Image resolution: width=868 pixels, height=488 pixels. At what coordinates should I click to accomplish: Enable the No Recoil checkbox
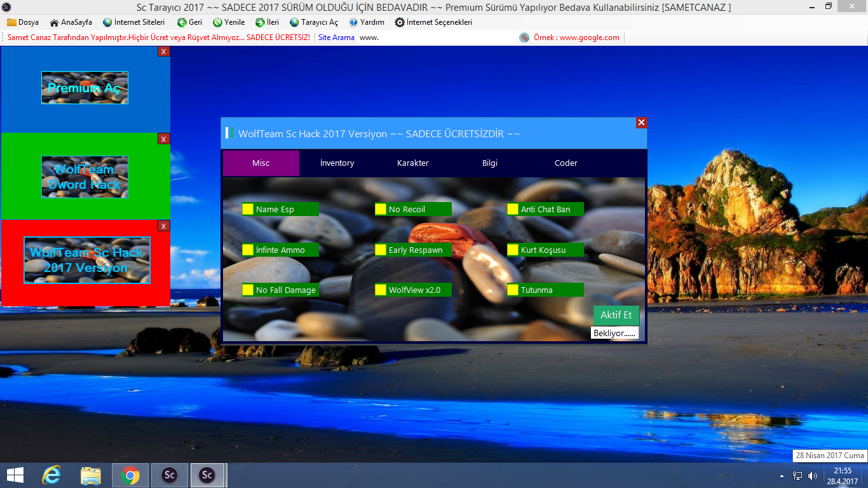point(381,209)
